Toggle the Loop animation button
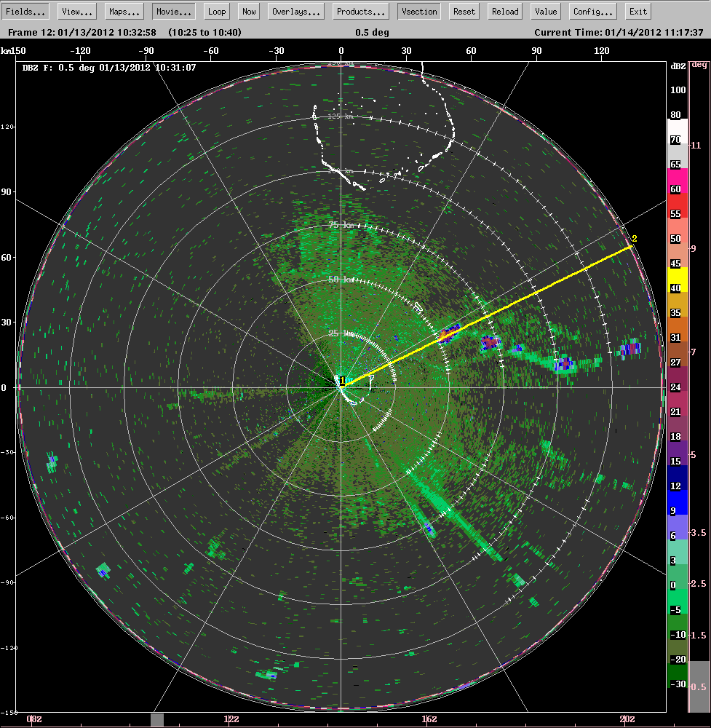The width and height of the screenshot is (711, 728). click(x=216, y=12)
